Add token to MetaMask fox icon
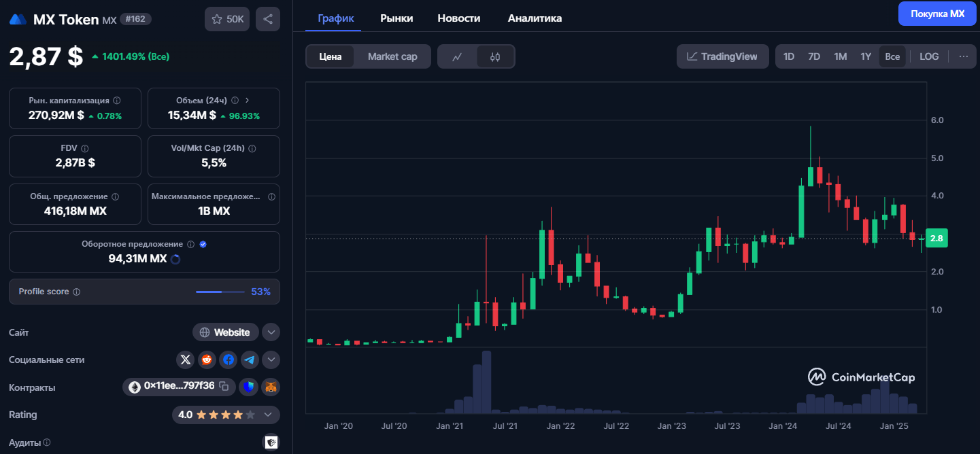 tap(271, 387)
